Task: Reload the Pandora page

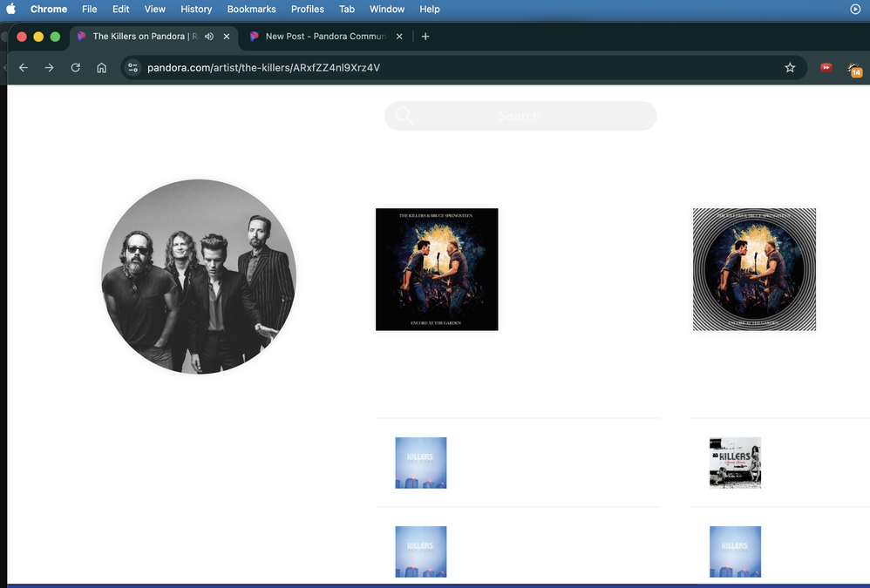Action: (76, 68)
